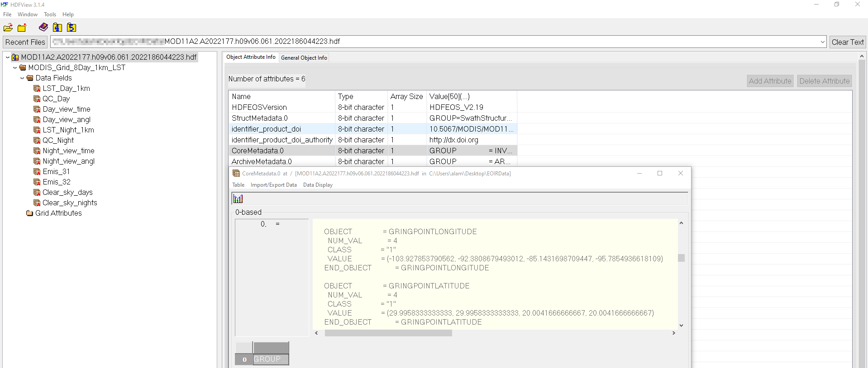Select the ArchiveMetadata.0 attribute row

372,161
